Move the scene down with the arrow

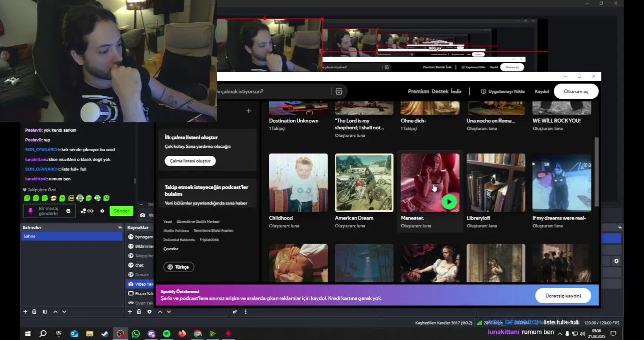(x=64, y=312)
